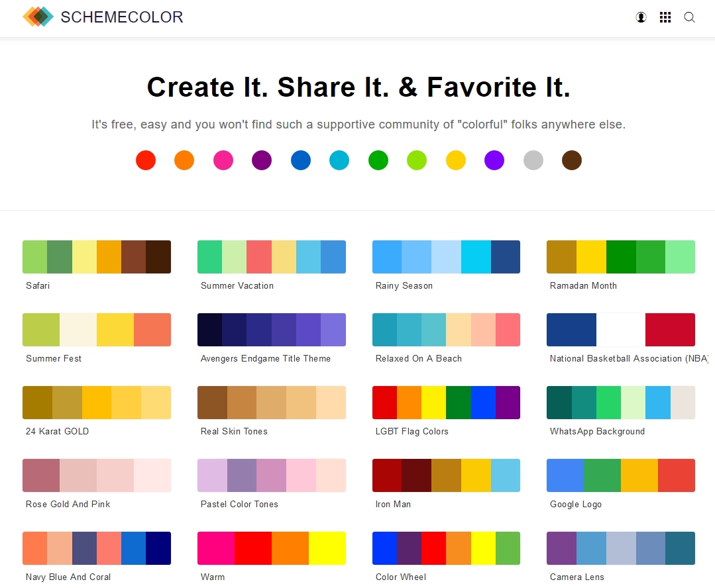Filter by the gray color circle
The image size is (715, 588).
[x=533, y=160]
